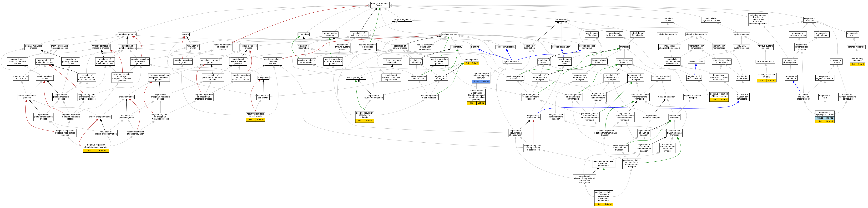
Task: Click the 'inorganic cation transmembrane transport' node
Action: click(556, 117)
